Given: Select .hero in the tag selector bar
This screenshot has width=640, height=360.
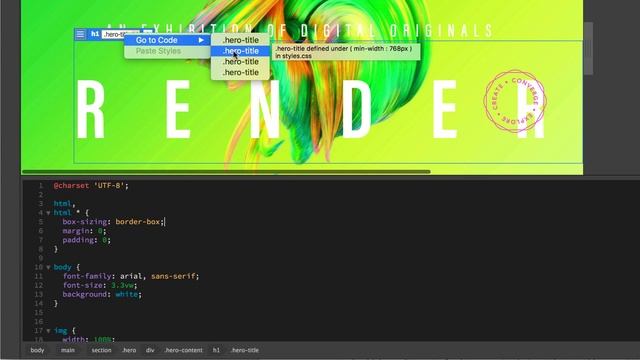Looking at the screenshot, I should [129, 350].
